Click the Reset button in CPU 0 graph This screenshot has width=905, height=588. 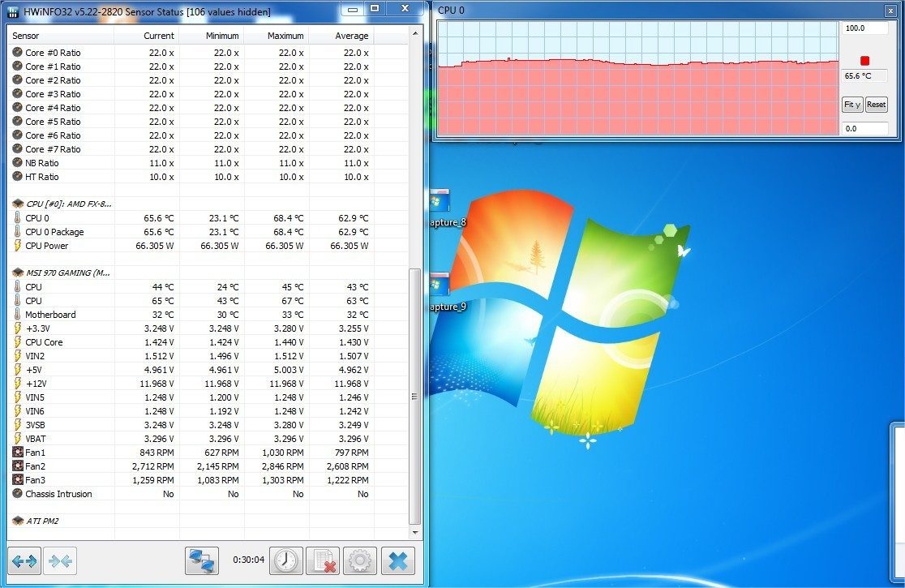tap(876, 105)
